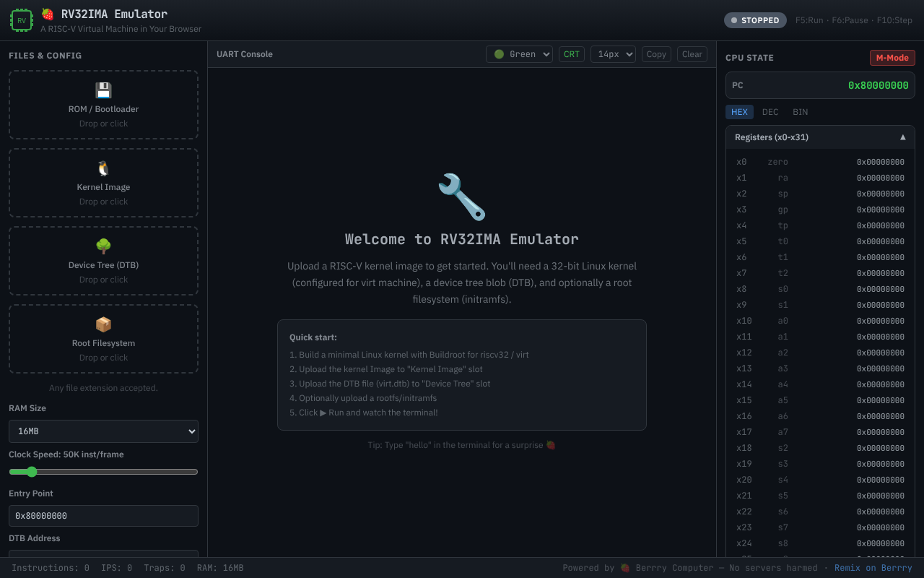Select register x8 s0 row
This screenshot has width=924, height=578.
pyautogui.click(x=820, y=289)
